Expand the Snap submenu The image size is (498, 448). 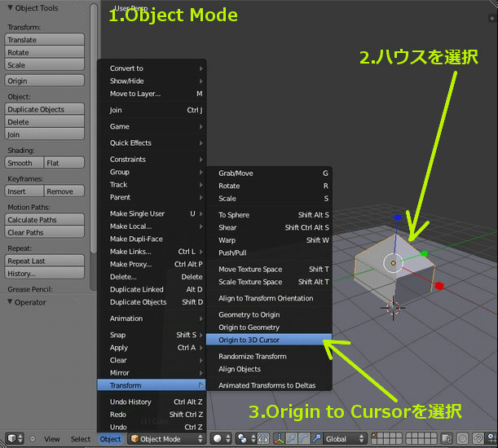point(152,335)
